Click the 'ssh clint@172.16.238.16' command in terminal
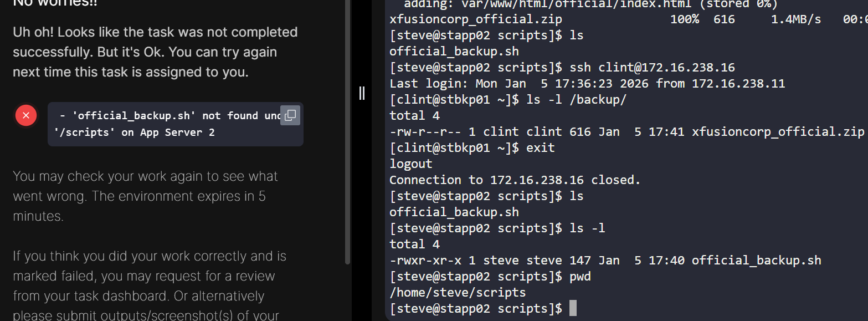The width and height of the screenshot is (868, 321). (652, 68)
